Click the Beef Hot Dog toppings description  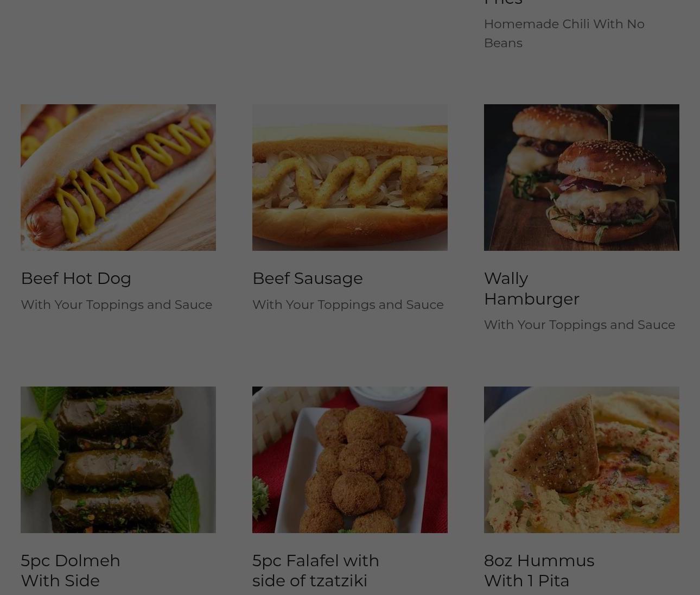pos(117,305)
